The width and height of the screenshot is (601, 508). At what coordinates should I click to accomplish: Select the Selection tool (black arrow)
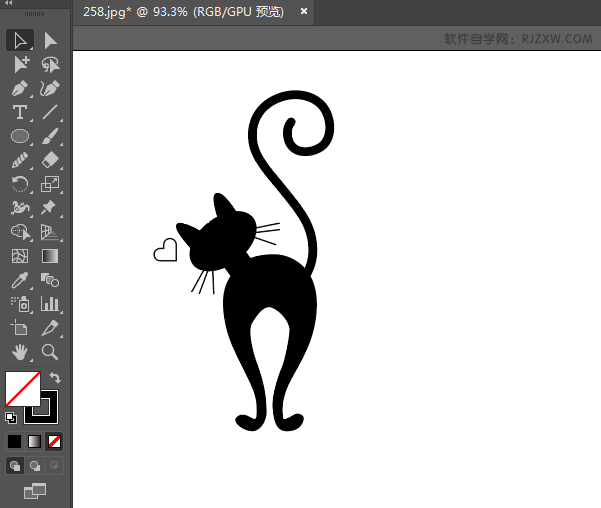point(20,40)
